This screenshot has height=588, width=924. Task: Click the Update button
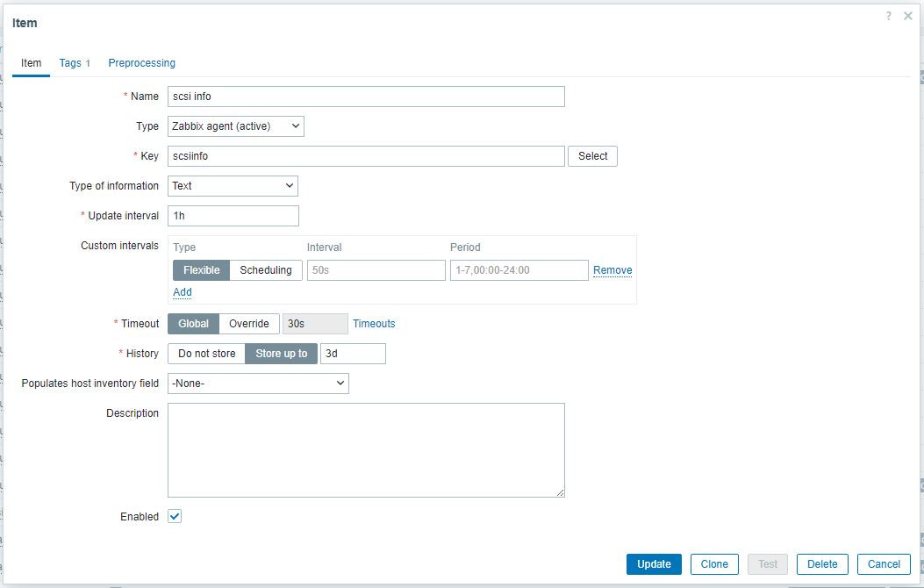pyautogui.click(x=654, y=564)
